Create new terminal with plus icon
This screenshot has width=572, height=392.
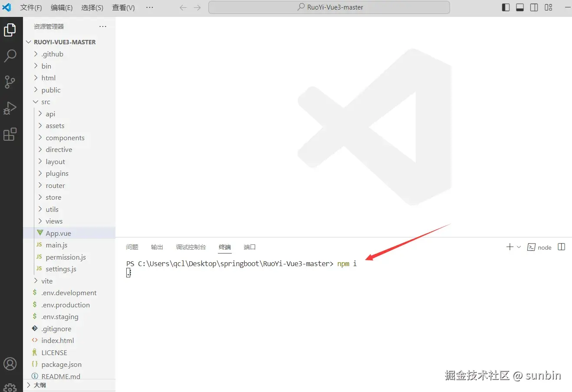click(510, 247)
